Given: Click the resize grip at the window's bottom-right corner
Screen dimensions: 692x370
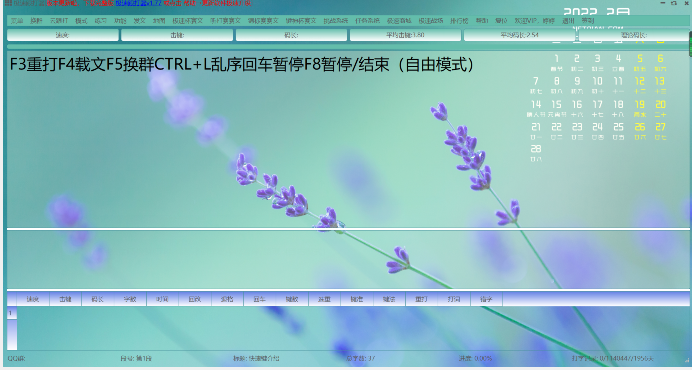Looking at the screenshot, I should click(687, 361).
